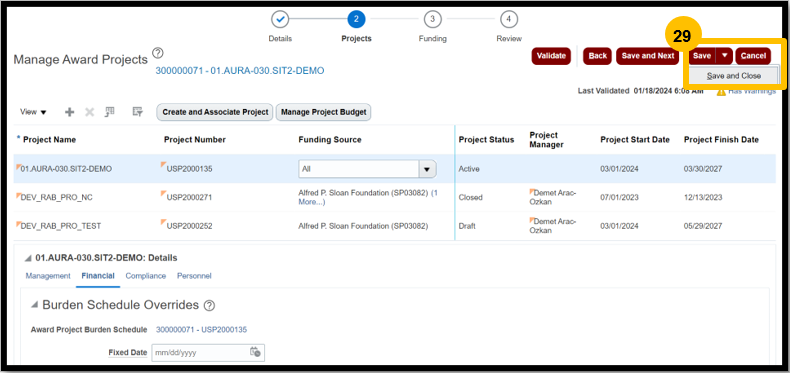Click the Closed status of DEV_RAB_PRO_NC
This screenshot has height=373, width=790.
coord(471,198)
